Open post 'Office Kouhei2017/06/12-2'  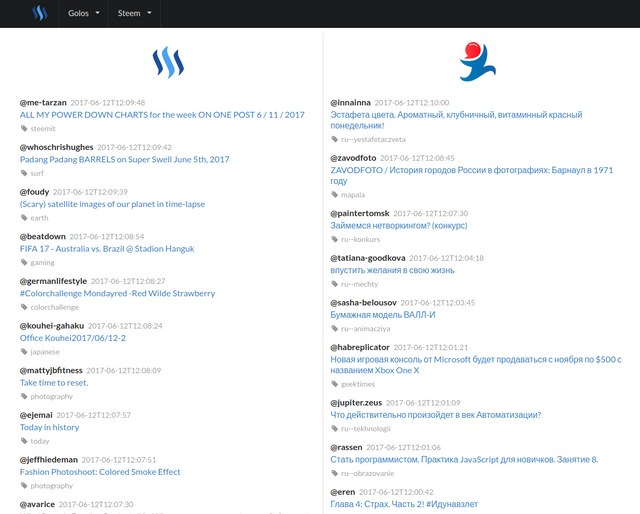73,338
